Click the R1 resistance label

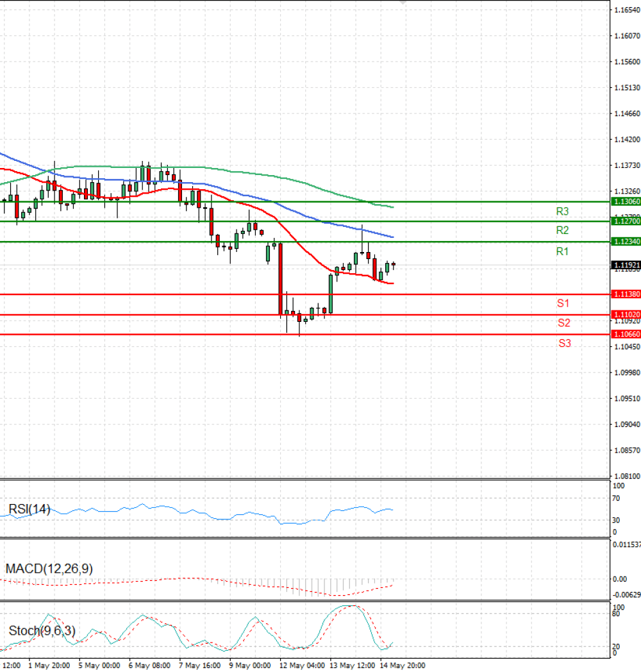click(x=562, y=251)
